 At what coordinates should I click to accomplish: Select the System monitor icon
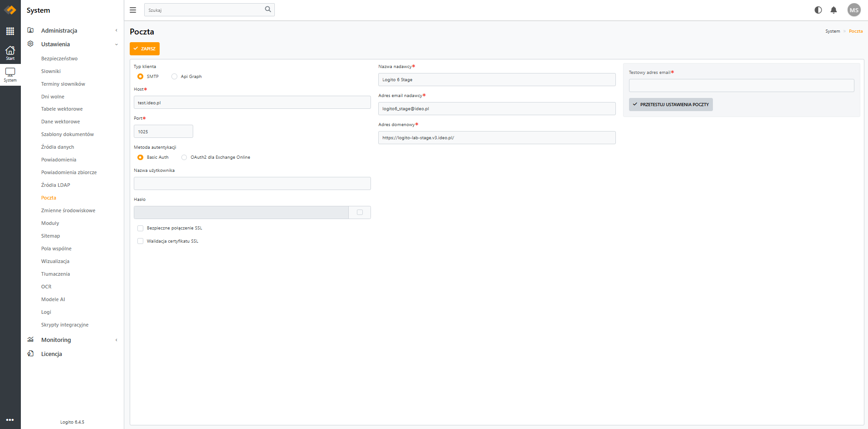pyautogui.click(x=10, y=75)
